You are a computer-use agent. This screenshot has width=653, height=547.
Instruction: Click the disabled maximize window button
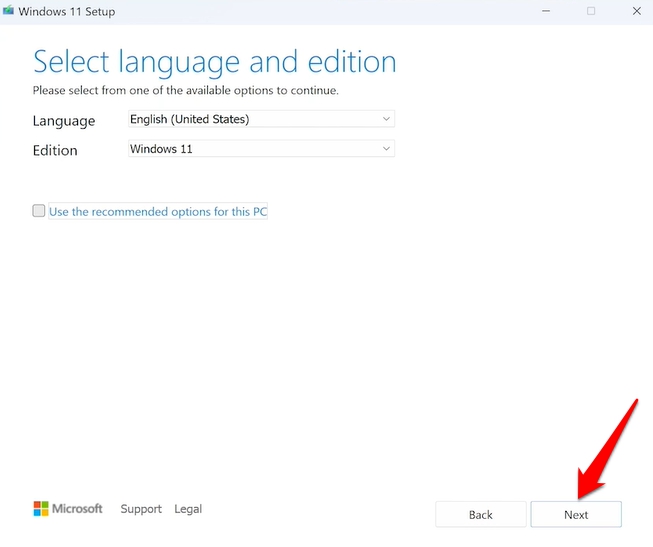pyautogui.click(x=591, y=11)
